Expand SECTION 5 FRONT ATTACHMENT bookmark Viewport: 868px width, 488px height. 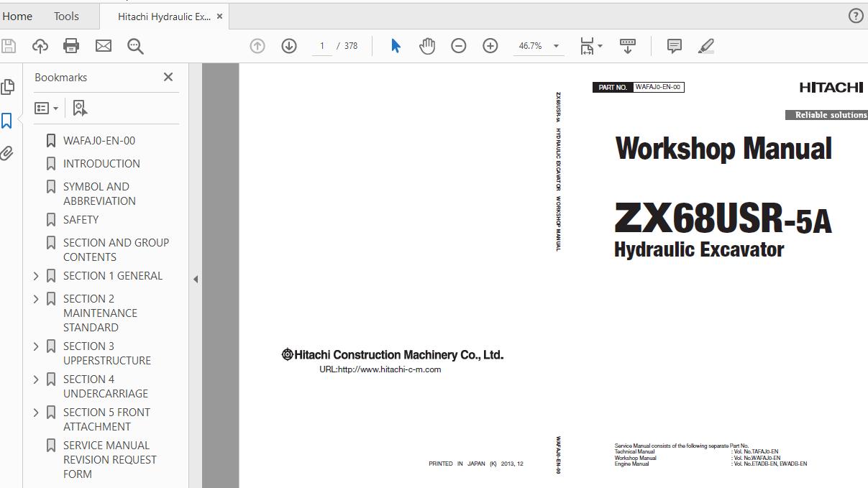(x=37, y=412)
